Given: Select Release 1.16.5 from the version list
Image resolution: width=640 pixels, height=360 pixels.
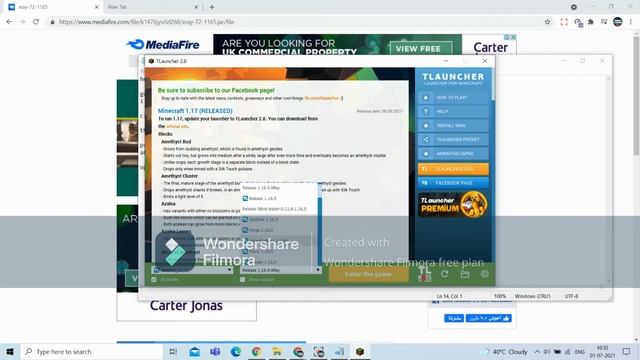Looking at the screenshot, I should tap(279, 198).
